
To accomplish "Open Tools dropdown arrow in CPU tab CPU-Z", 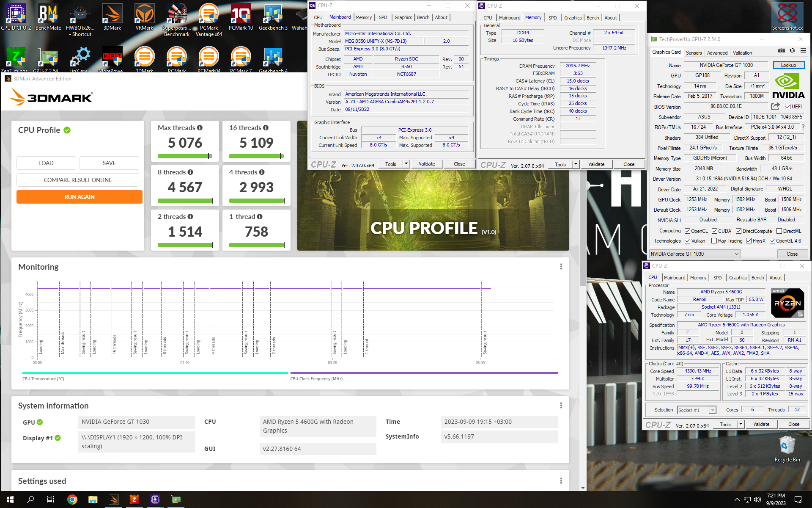I will [x=741, y=424].
